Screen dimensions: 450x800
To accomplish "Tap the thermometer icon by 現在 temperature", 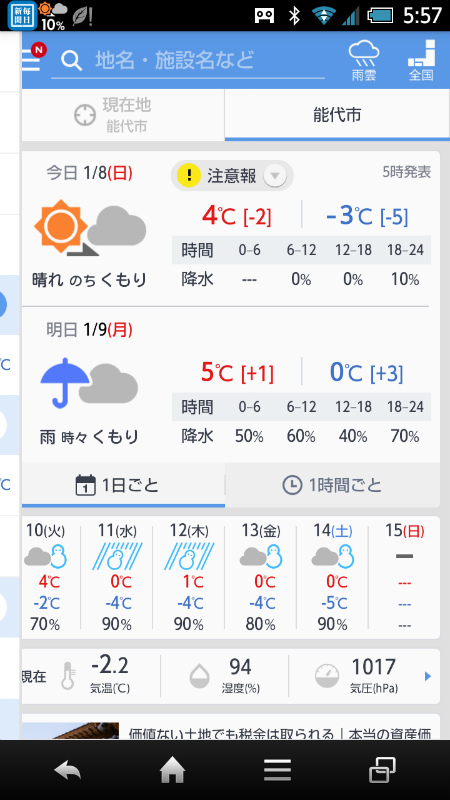I will coord(68,676).
